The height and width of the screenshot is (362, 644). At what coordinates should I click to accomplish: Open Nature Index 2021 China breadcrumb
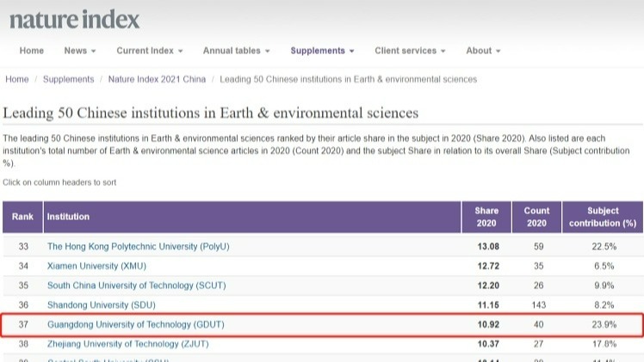click(157, 79)
